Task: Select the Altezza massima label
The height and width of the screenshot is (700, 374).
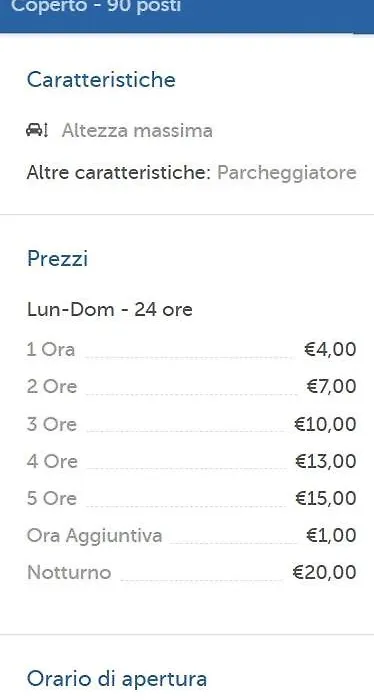Action: coord(137,131)
